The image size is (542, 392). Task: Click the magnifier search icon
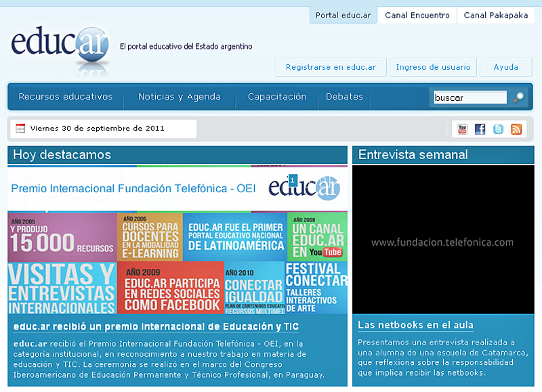(518, 97)
